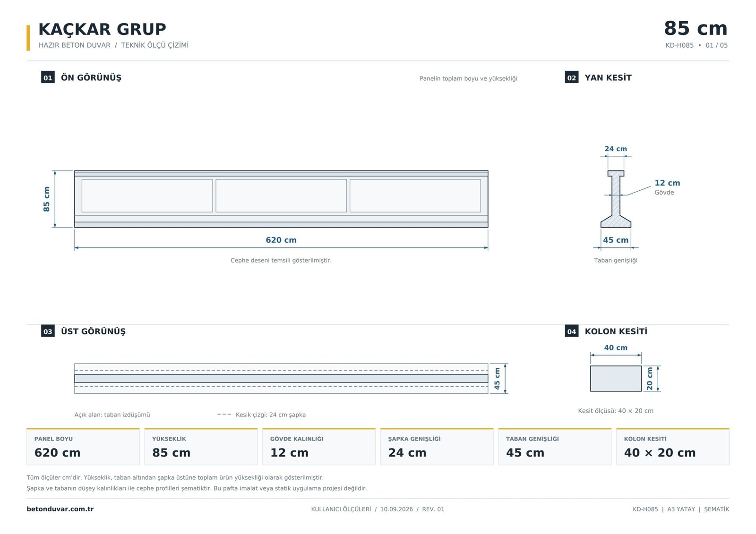Click the Şapka Genişliği 24 cm card

(x=437, y=447)
